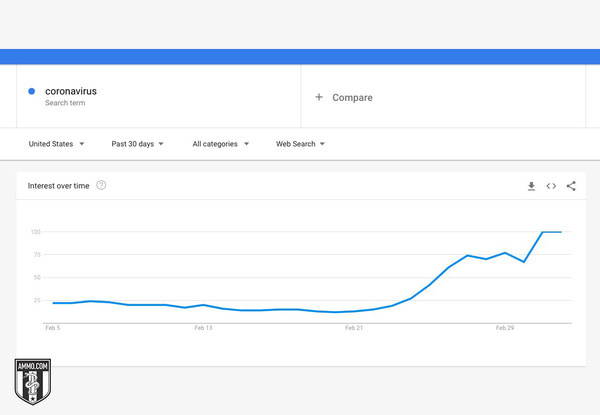Add a Compare search term

point(443,96)
